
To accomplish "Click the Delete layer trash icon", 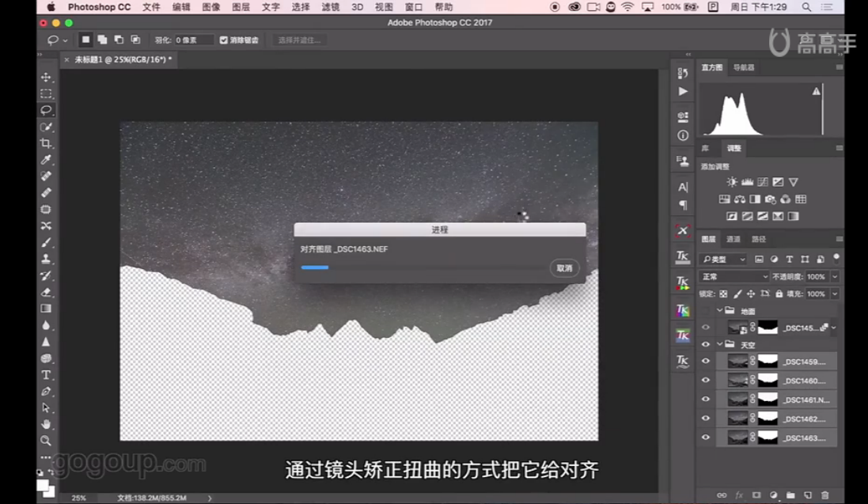I will (x=824, y=495).
